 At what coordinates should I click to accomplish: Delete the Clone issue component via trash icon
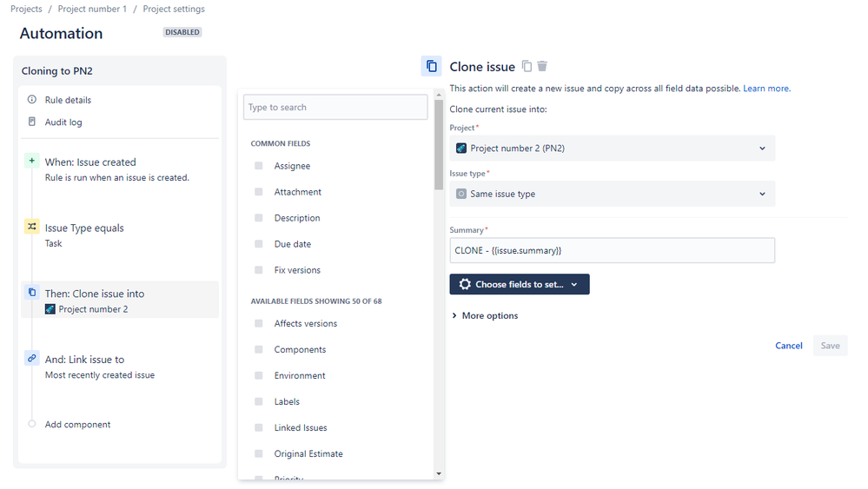542,66
